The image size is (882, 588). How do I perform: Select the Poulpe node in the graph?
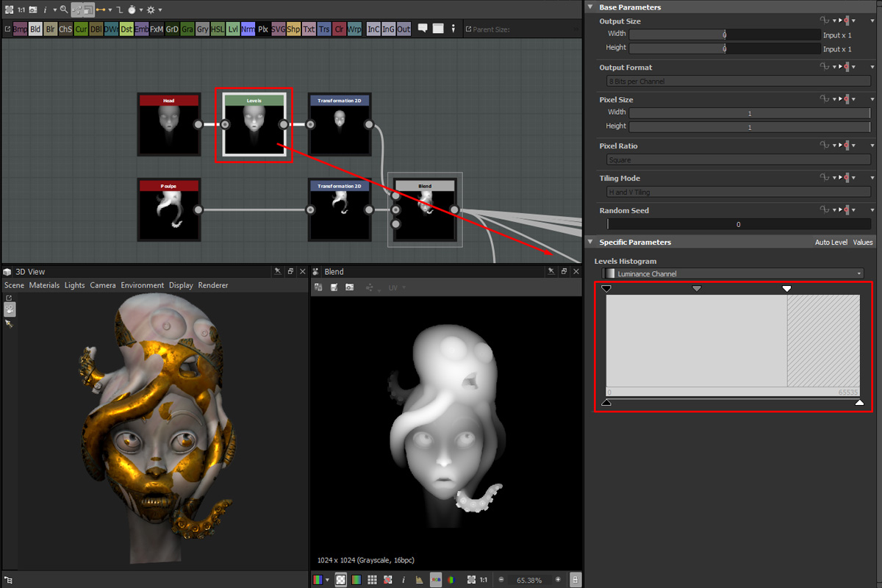[x=169, y=209]
